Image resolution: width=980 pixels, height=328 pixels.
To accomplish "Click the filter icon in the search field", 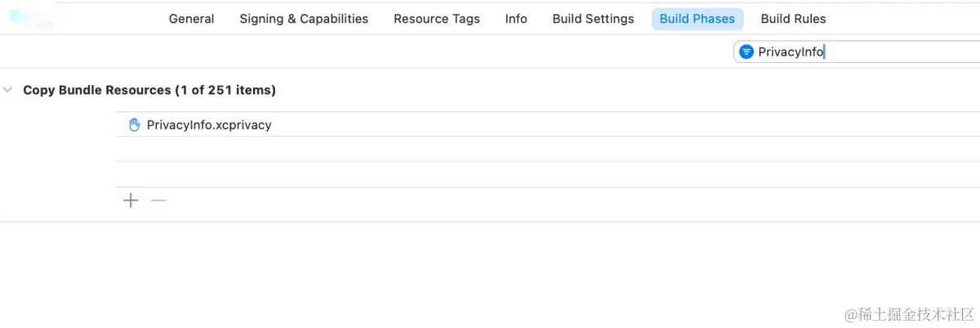I will 746,52.
